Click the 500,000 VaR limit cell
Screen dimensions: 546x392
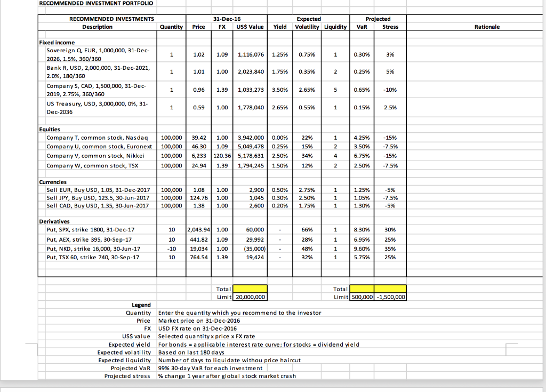coord(362,297)
